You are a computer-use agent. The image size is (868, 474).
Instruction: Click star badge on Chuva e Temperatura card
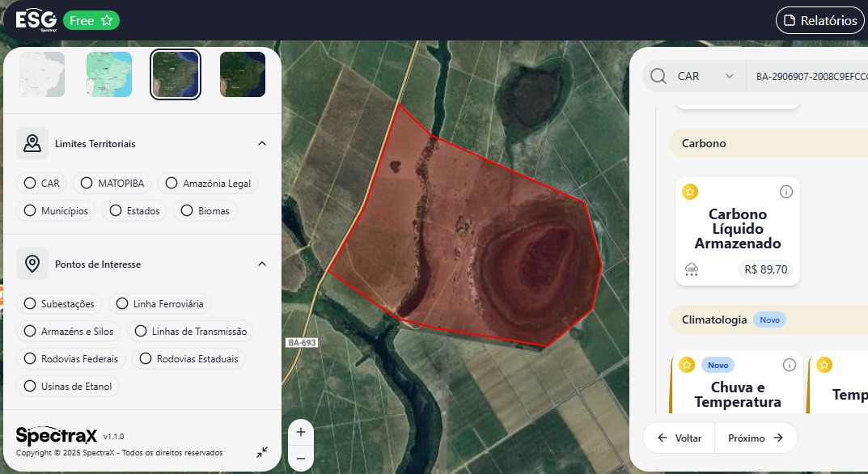pyautogui.click(x=687, y=365)
